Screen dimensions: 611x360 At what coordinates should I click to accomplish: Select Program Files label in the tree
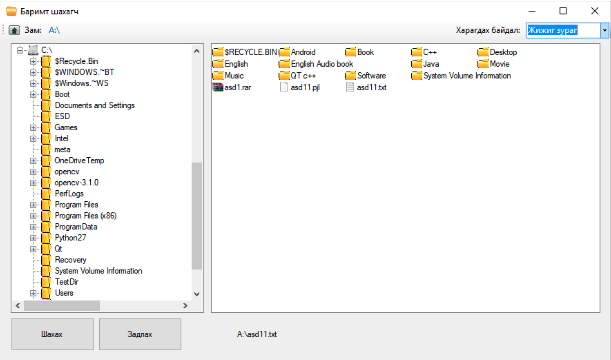[x=76, y=205]
